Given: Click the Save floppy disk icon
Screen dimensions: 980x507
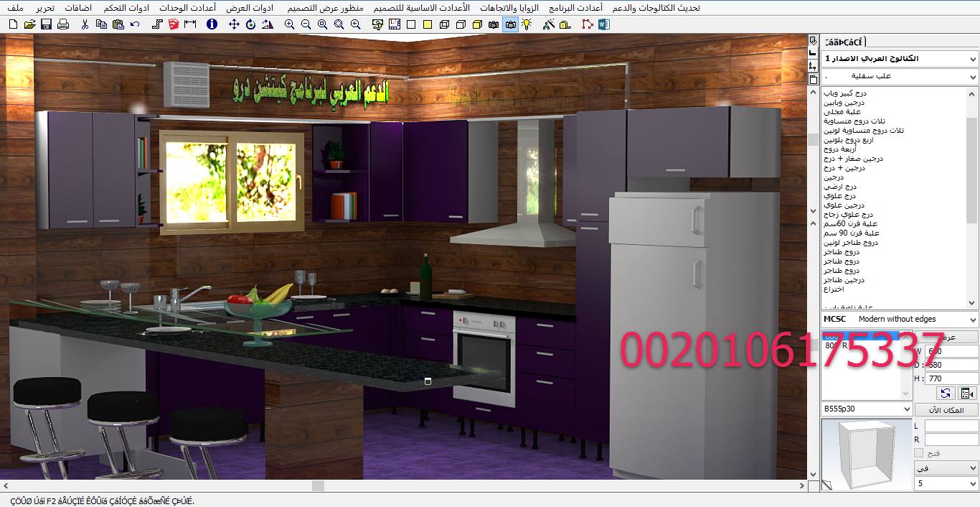Looking at the screenshot, I should [46, 24].
